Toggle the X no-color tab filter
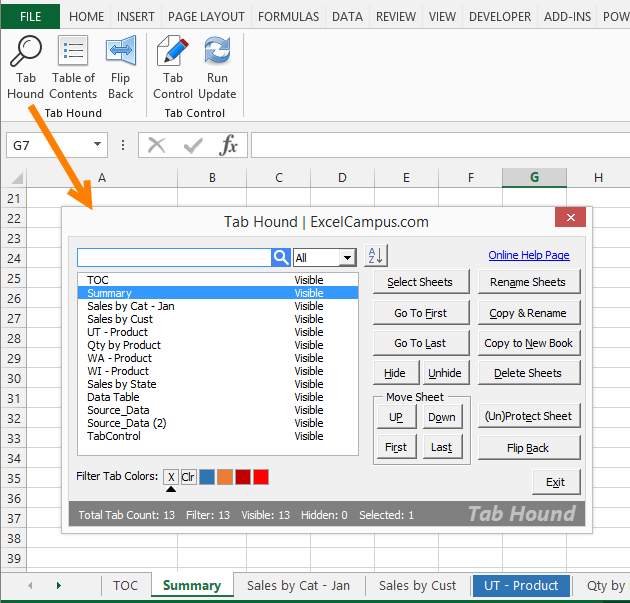Image resolution: width=630 pixels, height=603 pixels. [171, 477]
